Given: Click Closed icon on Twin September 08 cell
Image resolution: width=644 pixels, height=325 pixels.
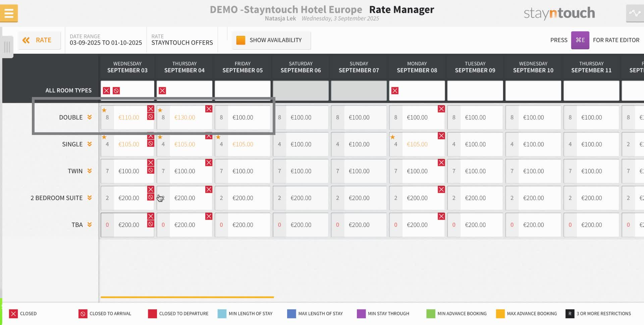Looking at the screenshot, I should 441,162.
